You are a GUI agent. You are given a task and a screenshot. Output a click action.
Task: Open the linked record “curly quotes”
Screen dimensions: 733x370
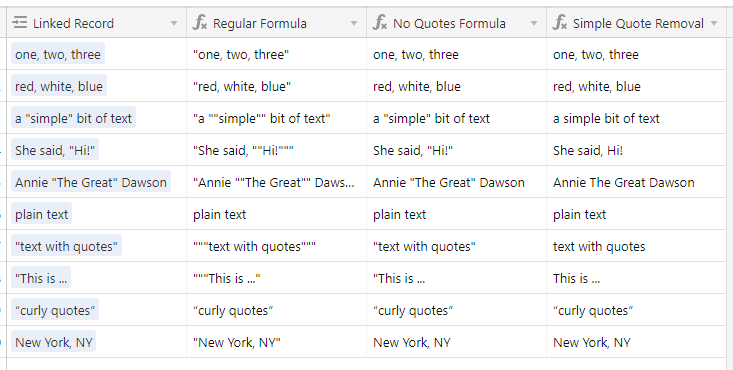click(55, 310)
